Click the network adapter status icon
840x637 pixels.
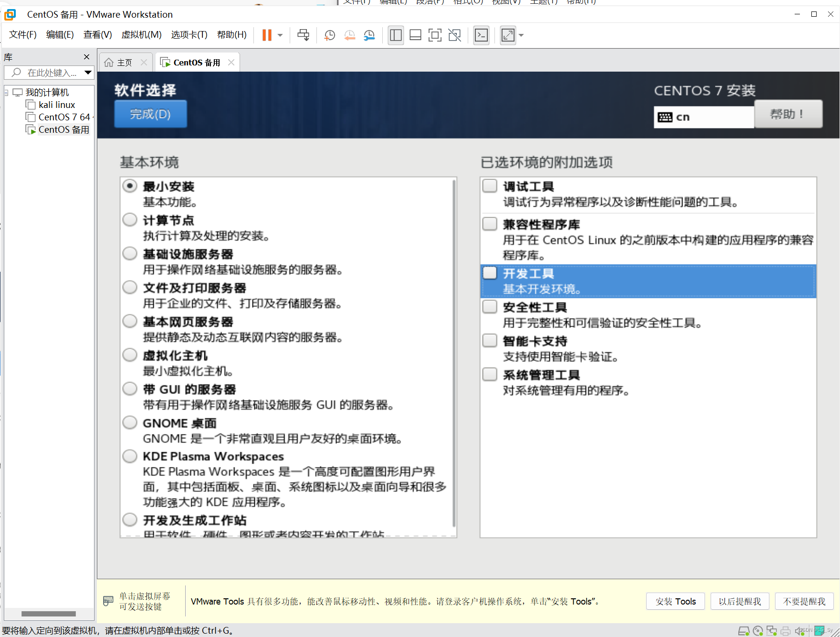[x=772, y=631]
